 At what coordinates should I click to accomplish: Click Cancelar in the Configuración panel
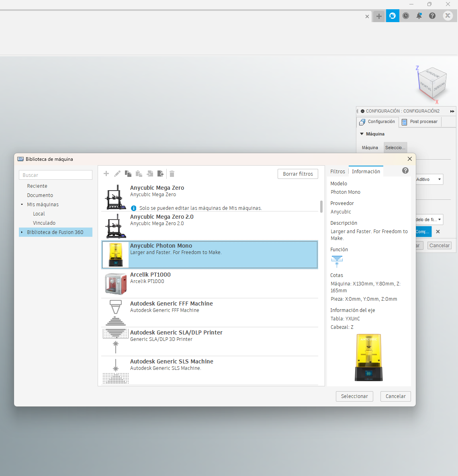(440, 246)
